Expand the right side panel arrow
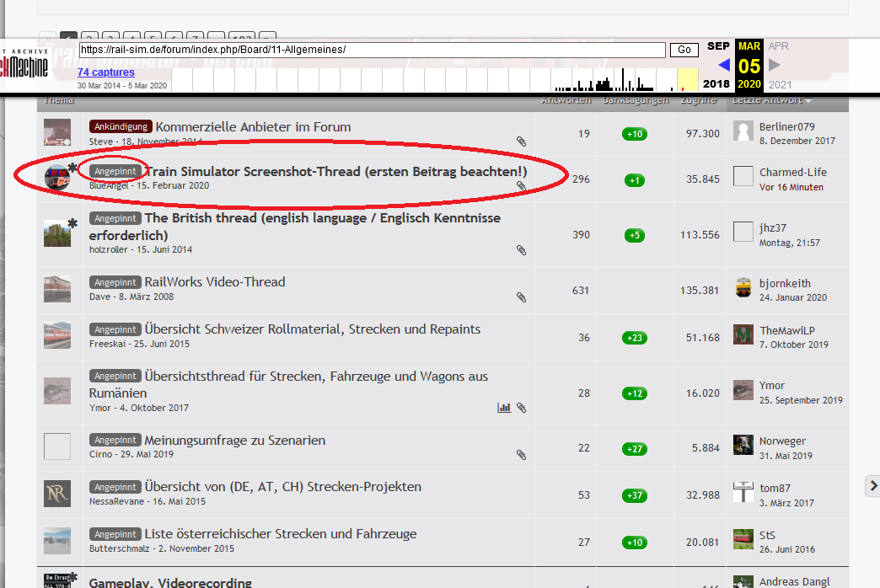The height and width of the screenshot is (588, 880). coord(872,486)
